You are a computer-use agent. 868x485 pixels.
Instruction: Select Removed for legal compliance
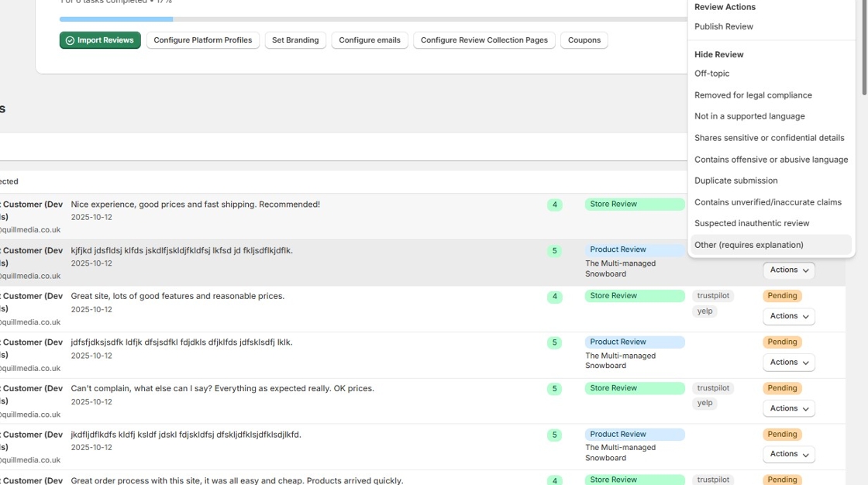click(x=753, y=95)
